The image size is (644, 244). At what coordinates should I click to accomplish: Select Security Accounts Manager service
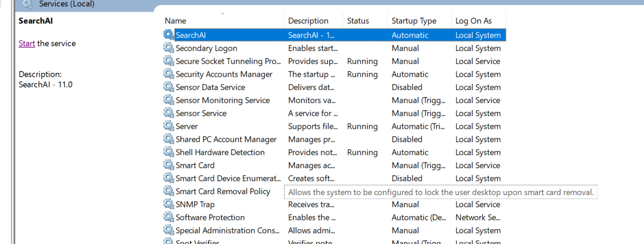tap(224, 75)
